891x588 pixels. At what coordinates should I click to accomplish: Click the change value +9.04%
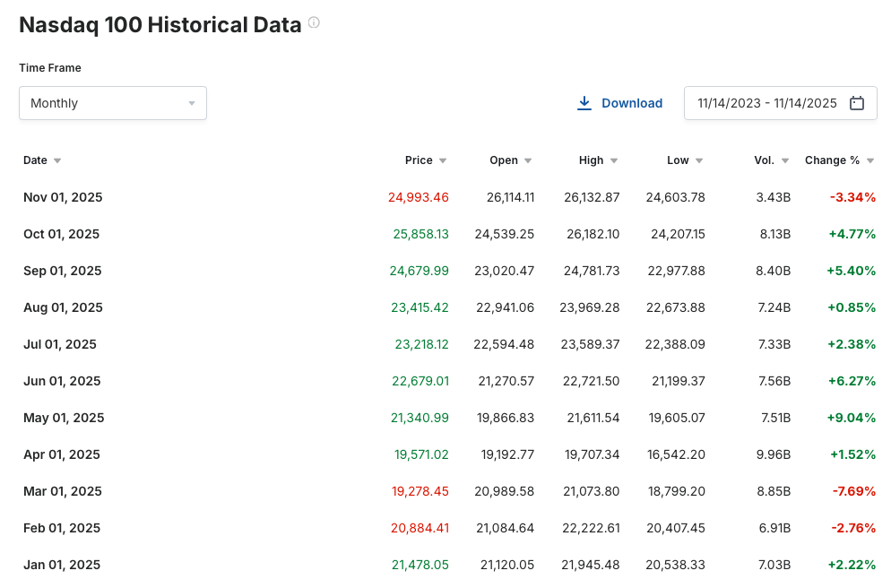pyautogui.click(x=852, y=418)
